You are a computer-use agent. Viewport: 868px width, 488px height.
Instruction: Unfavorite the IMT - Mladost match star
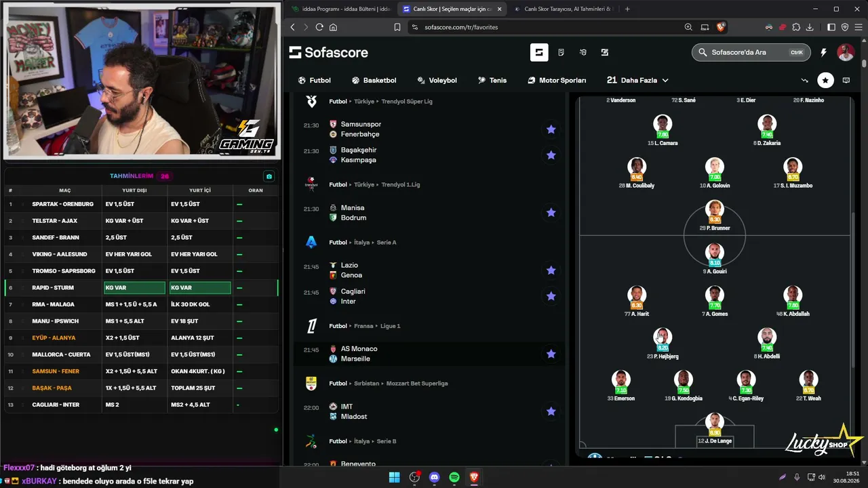tap(551, 411)
